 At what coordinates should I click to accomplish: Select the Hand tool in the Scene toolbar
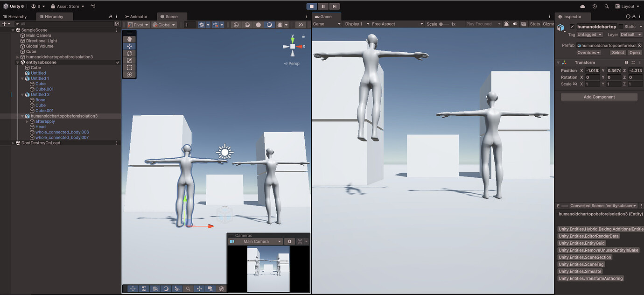pos(129,39)
